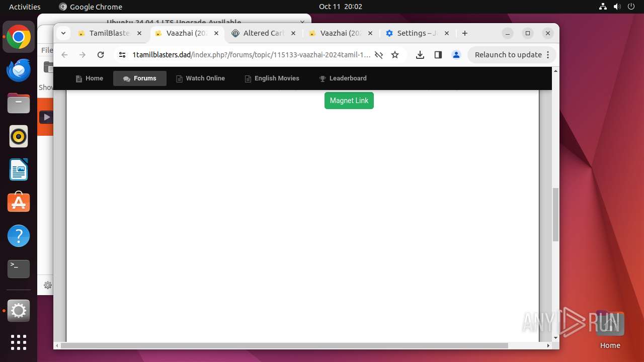Image resolution: width=644 pixels, height=362 pixels.
Task: Click the green Magnet Link button
Action: click(x=349, y=101)
